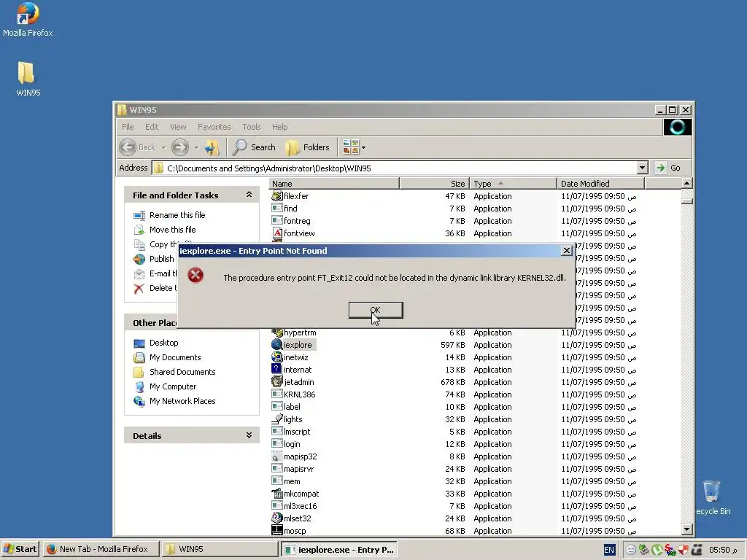The image size is (747, 560).
Task: Open My Network Places link
Action: (182, 402)
